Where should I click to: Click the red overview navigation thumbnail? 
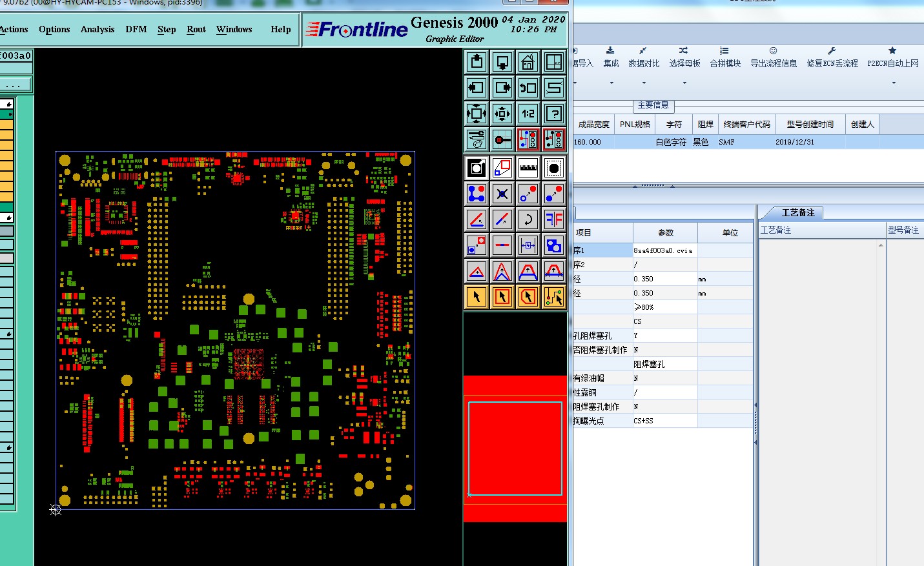(x=515, y=449)
